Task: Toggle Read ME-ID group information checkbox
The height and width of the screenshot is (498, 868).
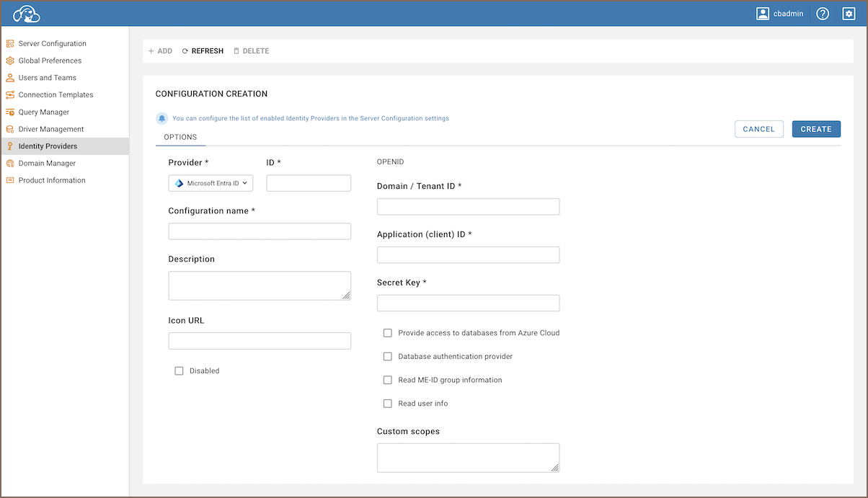Action: click(x=388, y=380)
